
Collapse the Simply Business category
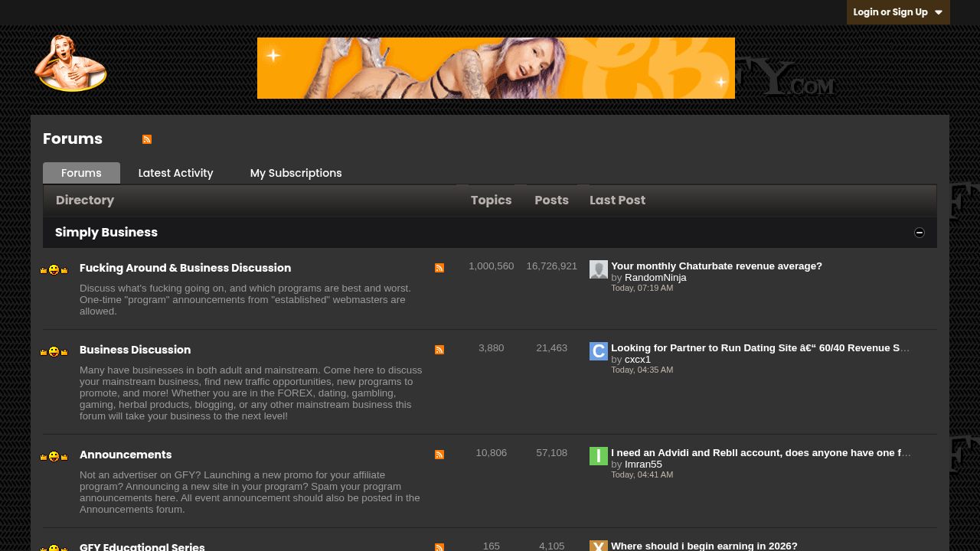coord(920,233)
